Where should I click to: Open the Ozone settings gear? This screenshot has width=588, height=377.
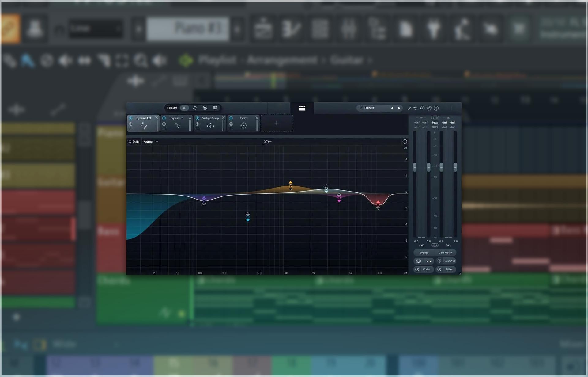[x=429, y=108]
